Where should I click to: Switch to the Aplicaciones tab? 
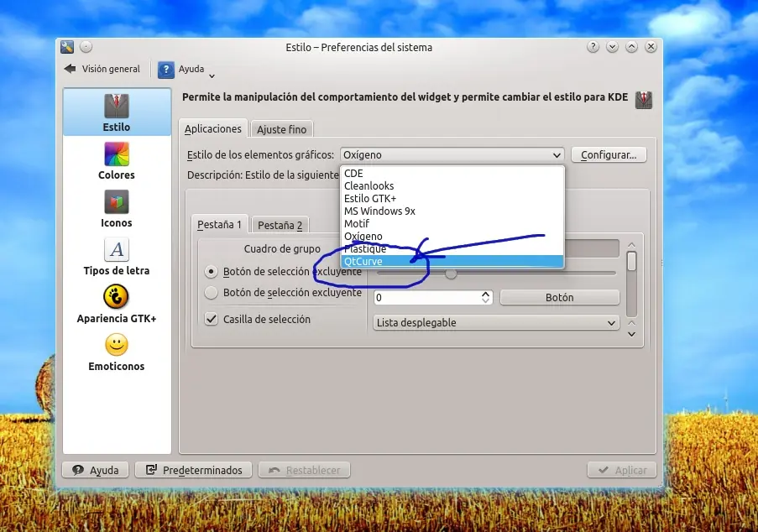212,129
